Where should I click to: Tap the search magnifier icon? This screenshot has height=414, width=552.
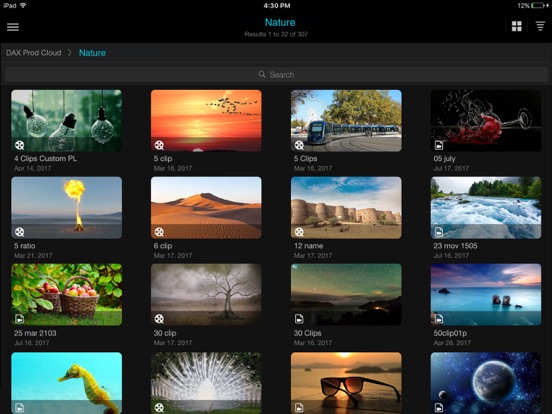262,75
